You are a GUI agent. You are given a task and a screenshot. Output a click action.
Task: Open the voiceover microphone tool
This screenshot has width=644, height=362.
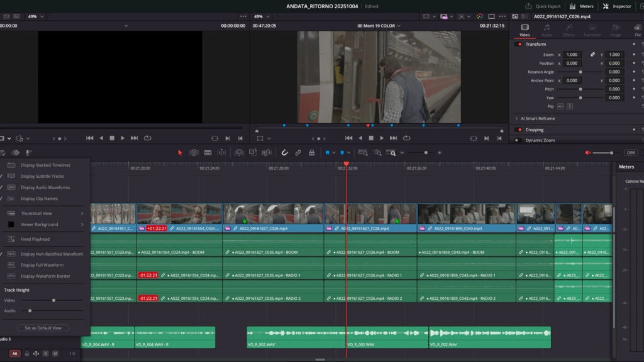tap(28, 153)
